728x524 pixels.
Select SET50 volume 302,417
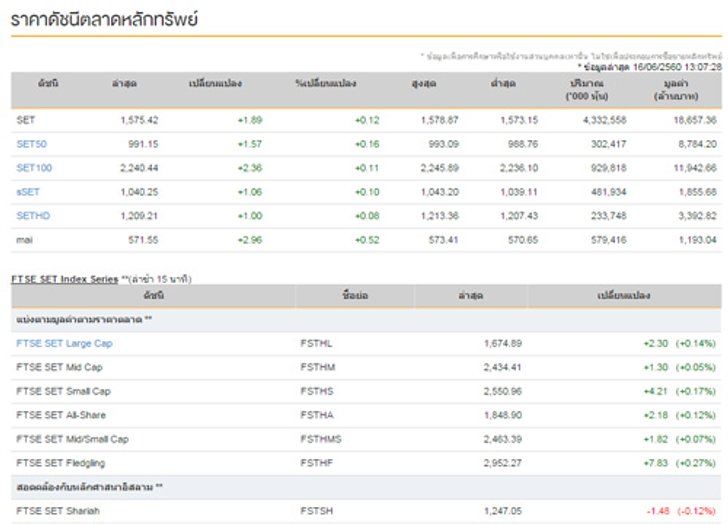[609, 144]
